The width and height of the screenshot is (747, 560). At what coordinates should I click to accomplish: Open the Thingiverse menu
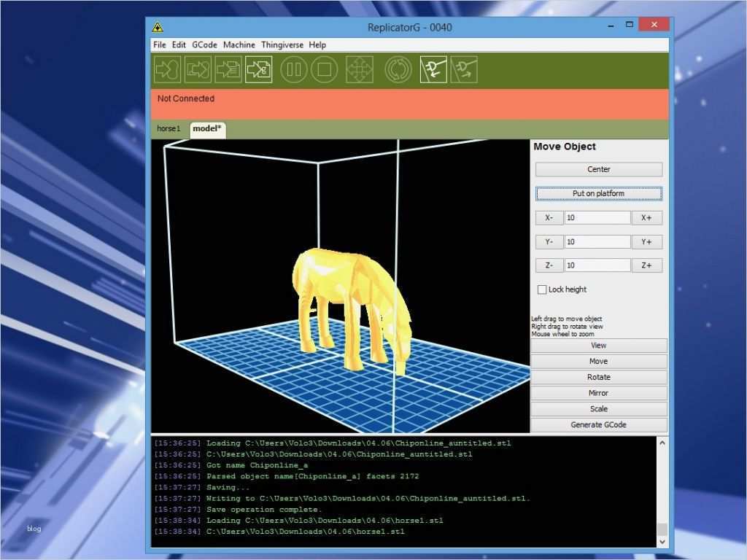pos(282,45)
